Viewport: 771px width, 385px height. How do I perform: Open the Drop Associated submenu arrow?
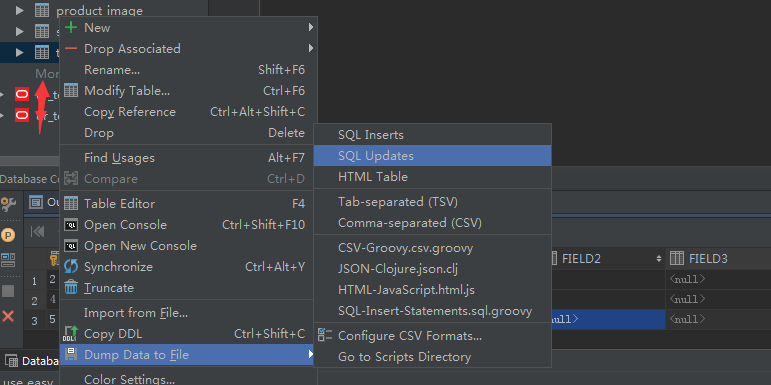pos(311,49)
